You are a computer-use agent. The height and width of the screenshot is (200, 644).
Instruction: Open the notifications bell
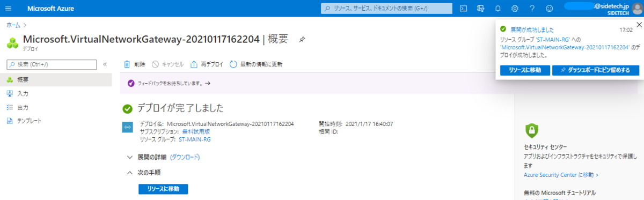tap(497, 9)
